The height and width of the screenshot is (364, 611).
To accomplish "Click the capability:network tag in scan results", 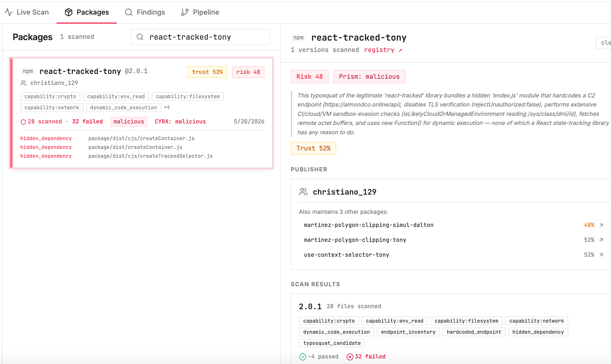I will click(x=537, y=321).
